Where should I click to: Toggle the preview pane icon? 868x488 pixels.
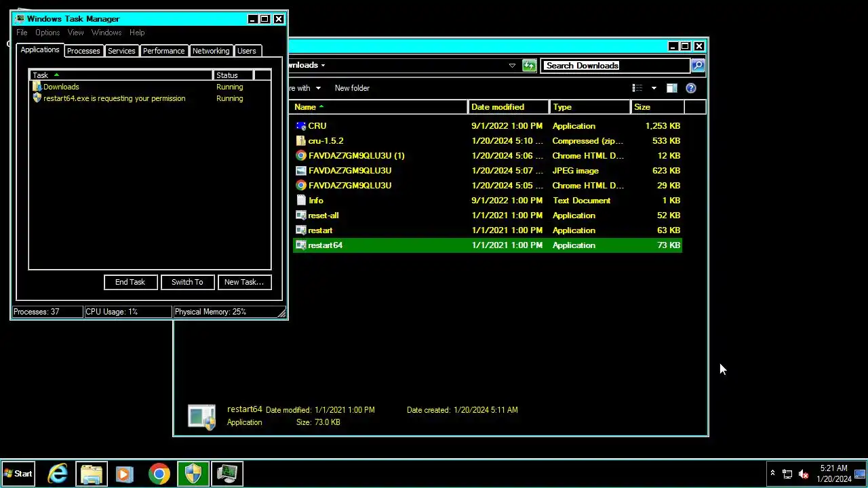point(671,88)
